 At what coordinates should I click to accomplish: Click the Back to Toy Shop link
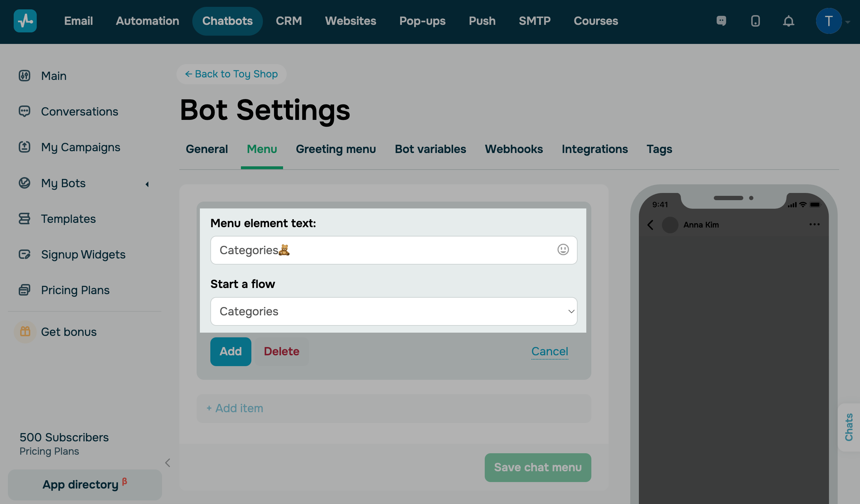[x=232, y=74]
